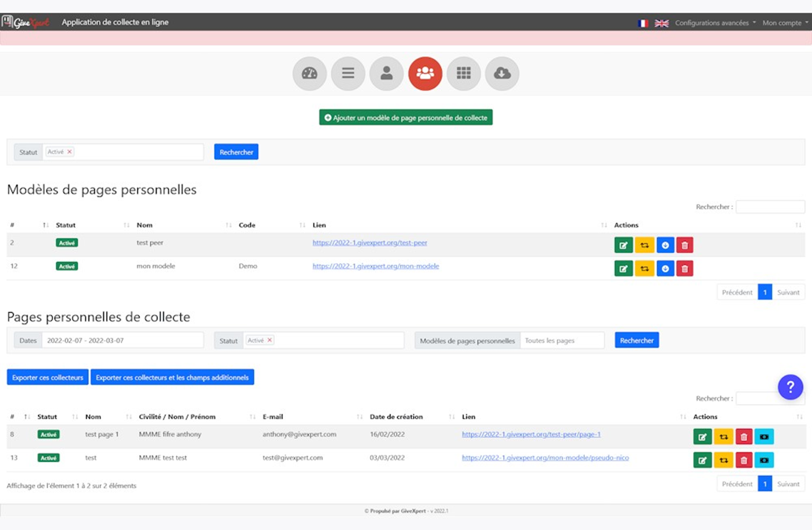
Task: Click the Dates range input field
Action: [x=123, y=341]
